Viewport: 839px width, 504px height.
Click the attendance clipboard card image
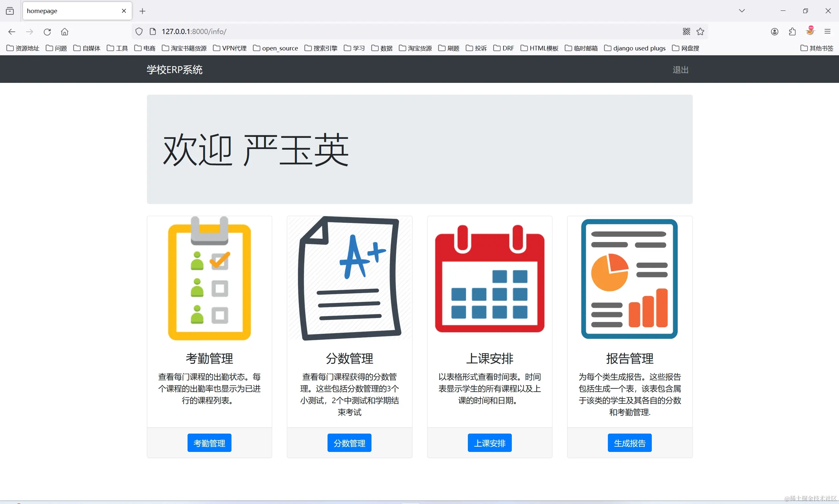[x=210, y=278]
